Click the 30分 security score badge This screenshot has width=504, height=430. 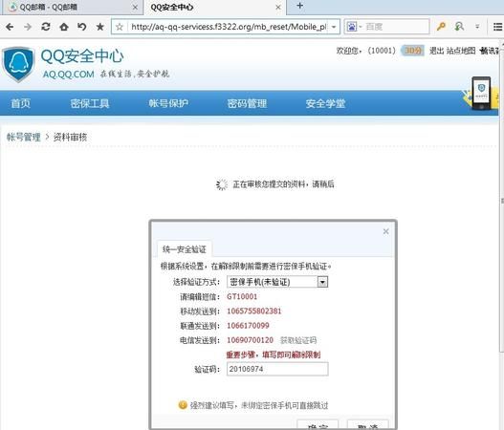(x=413, y=51)
